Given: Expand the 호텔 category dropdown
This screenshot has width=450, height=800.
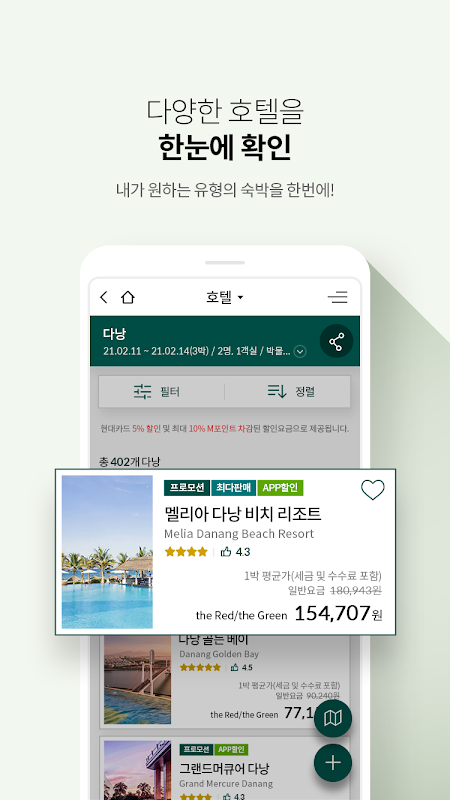Looking at the screenshot, I should (x=224, y=297).
